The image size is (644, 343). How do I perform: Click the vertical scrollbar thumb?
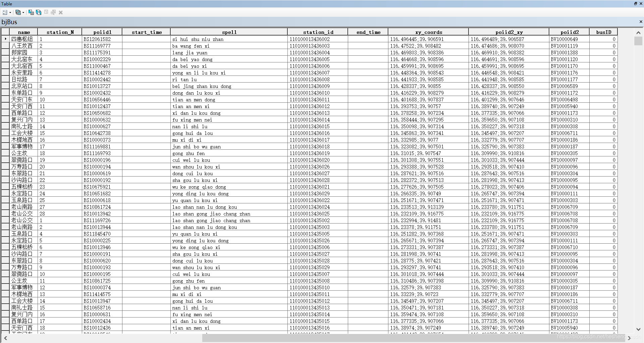(638, 41)
